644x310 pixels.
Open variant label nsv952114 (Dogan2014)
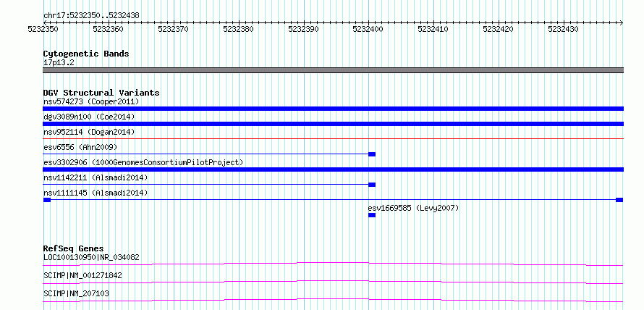(x=89, y=132)
